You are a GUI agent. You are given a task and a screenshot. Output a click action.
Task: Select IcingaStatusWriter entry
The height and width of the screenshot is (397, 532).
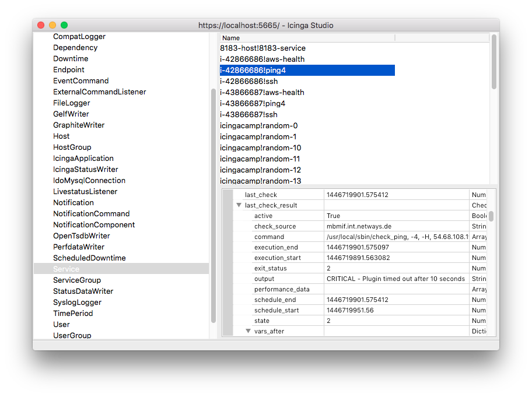tap(86, 170)
